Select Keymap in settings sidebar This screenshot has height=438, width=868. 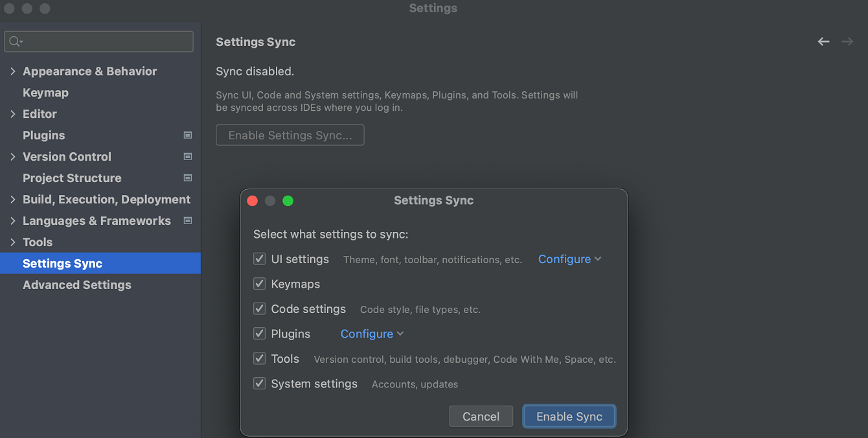(45, 93)
